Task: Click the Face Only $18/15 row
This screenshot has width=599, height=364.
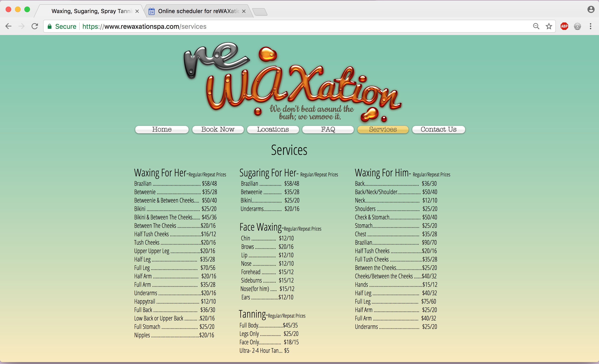Action: click(x=269, y=342)
